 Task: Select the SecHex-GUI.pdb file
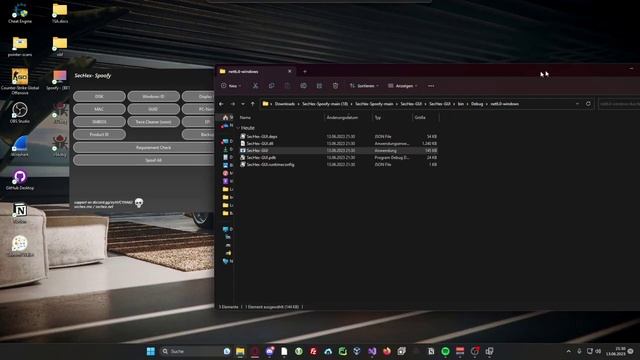(339, 157)
